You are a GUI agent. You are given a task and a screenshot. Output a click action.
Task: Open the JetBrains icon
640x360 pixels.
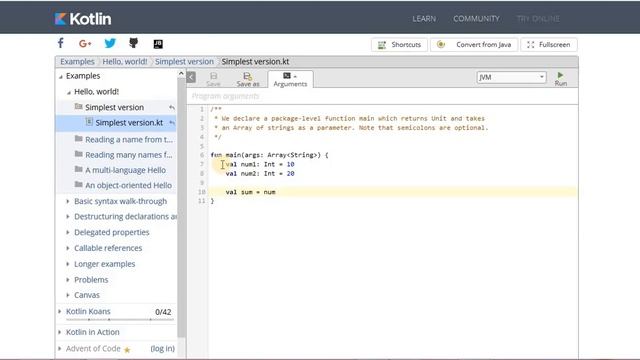click(x=158, y=44)
